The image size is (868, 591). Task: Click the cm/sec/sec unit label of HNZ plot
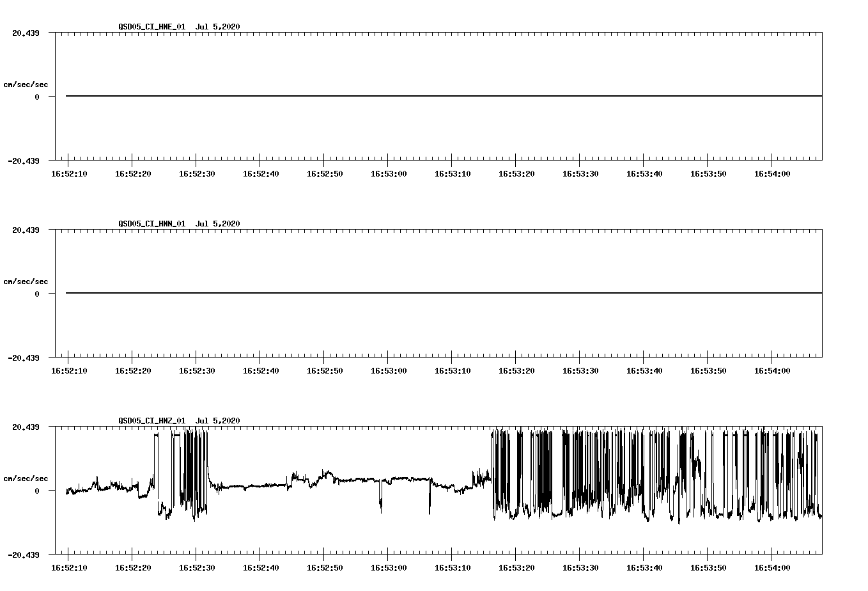tap(26, 478)
